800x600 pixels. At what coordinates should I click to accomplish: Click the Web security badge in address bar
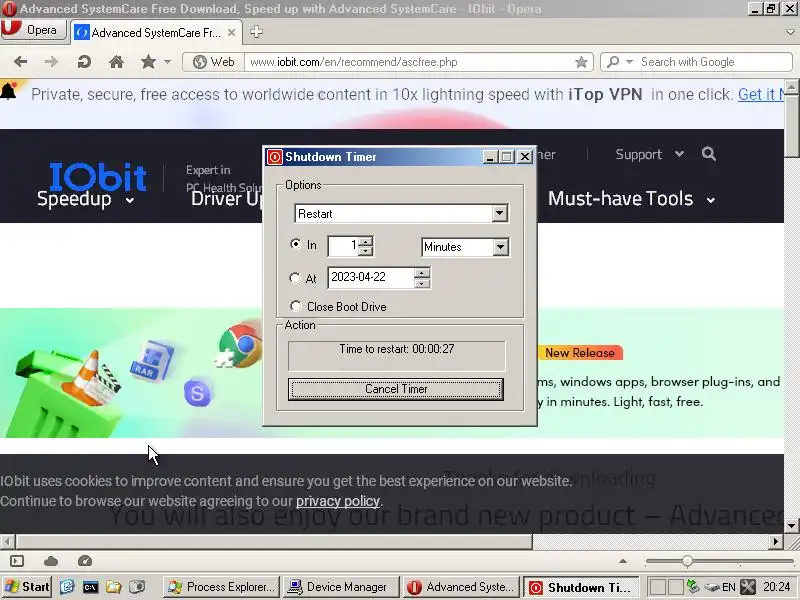214,62
